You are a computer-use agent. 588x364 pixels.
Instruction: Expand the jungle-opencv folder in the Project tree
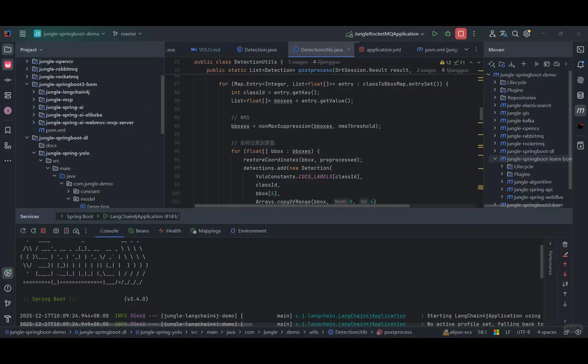click(x=27, y=61)
